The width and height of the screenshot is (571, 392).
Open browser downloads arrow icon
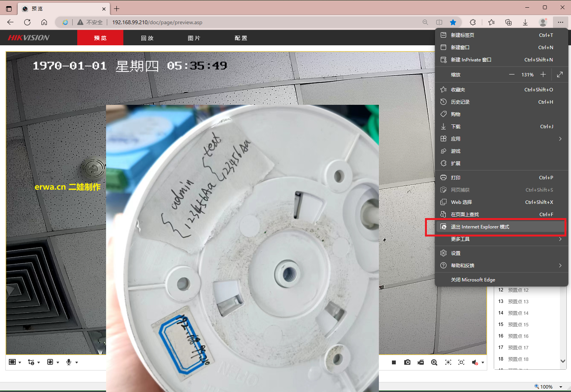click(525, 22)
